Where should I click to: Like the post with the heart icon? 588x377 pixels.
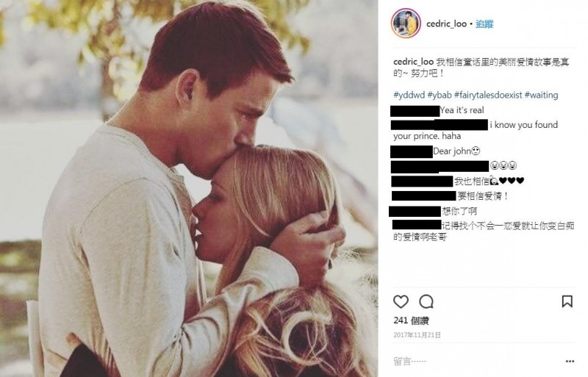(x=401, y=301)
